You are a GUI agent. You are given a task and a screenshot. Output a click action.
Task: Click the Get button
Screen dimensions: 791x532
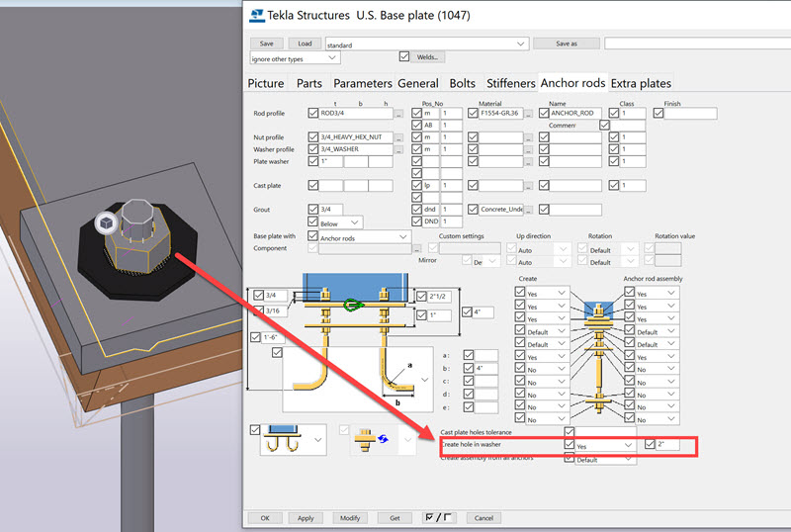tap(395, 518)
